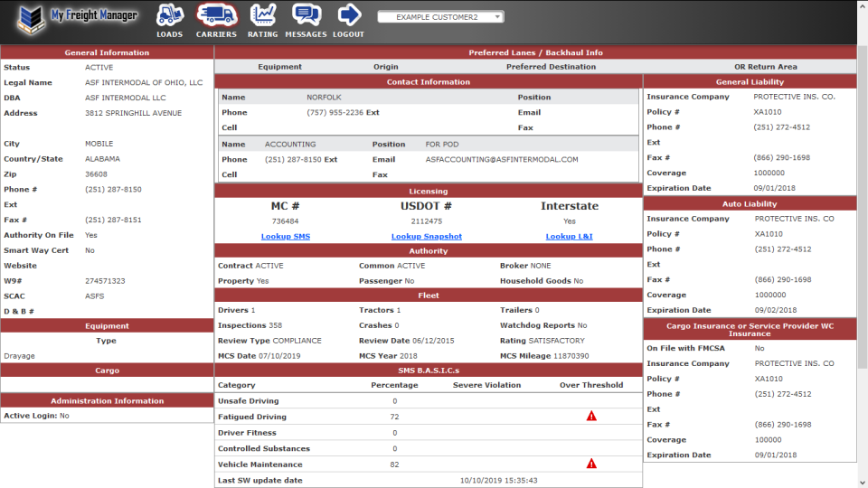Click the Vehicle Maintenance percentage 82
Viewport: 868px width, 488px height.
coord(395,465)
